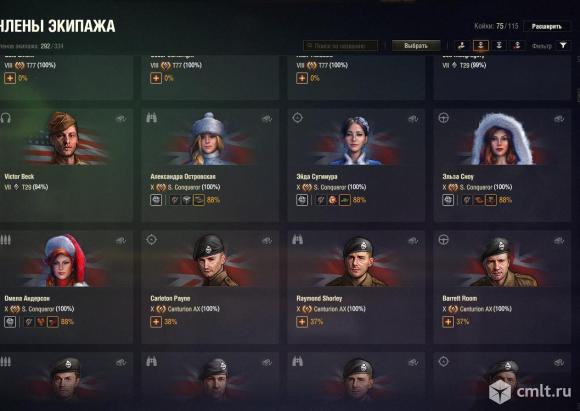Click the vehicle icon on Victor Beck's card
Viewport: 580px width, 411px height.
[121, 119]
